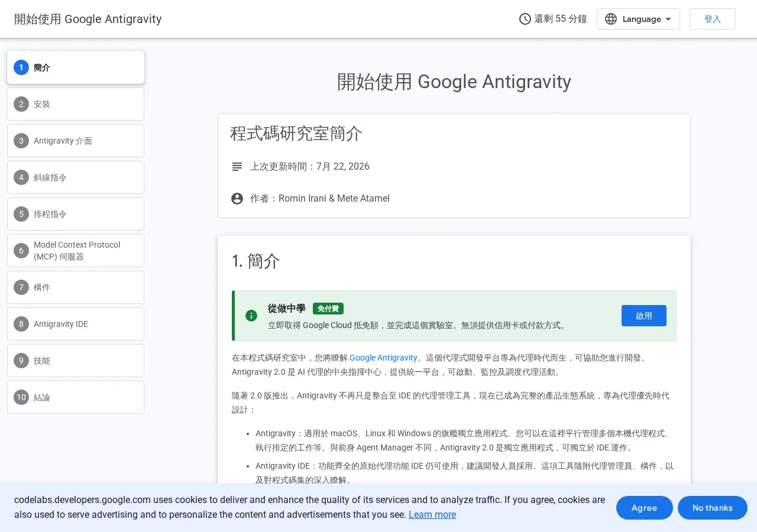Click the number 8 step badge
Image resolution: width=757 pixels, height=532 pixels.
21,324
